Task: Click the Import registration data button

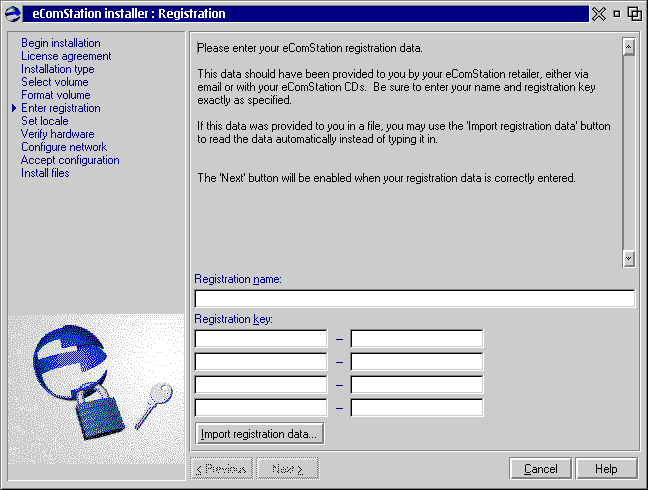Action: click(x=260, y=434)
